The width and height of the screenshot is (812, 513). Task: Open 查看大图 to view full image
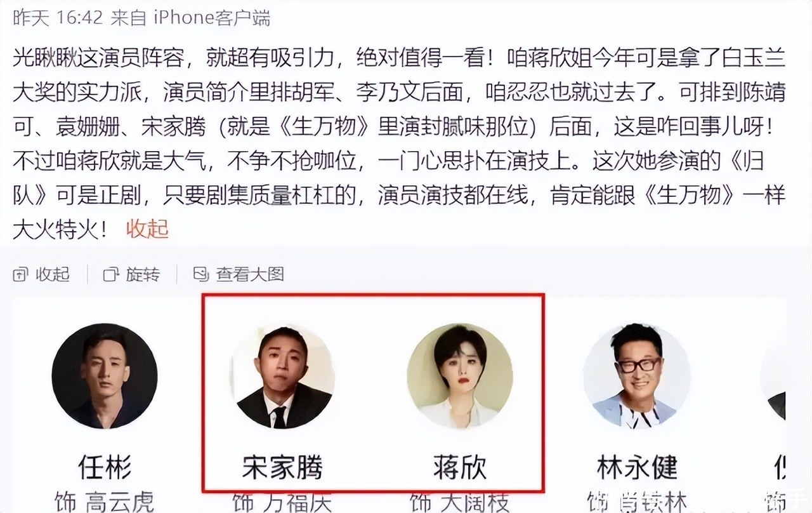[249, 274]
